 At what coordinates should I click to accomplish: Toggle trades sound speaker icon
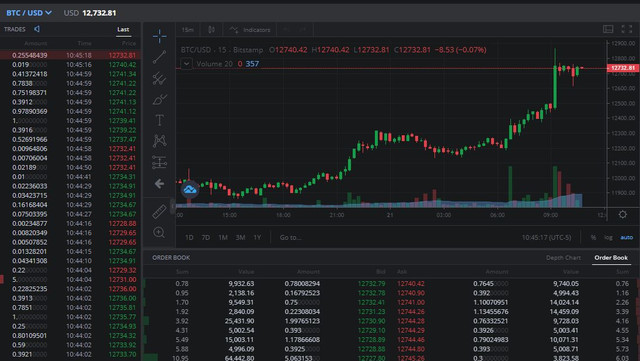pos(37,29)
